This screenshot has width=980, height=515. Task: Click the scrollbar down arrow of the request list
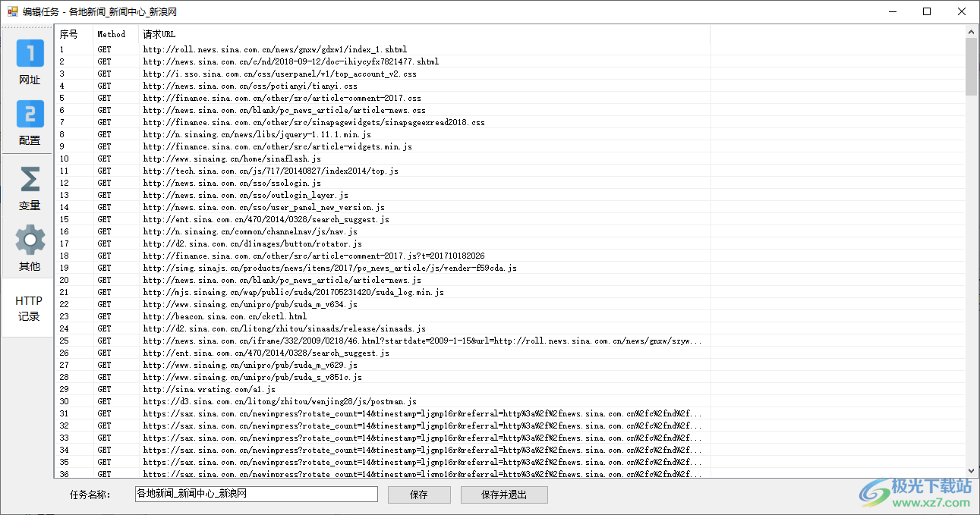tap(971, 471)
